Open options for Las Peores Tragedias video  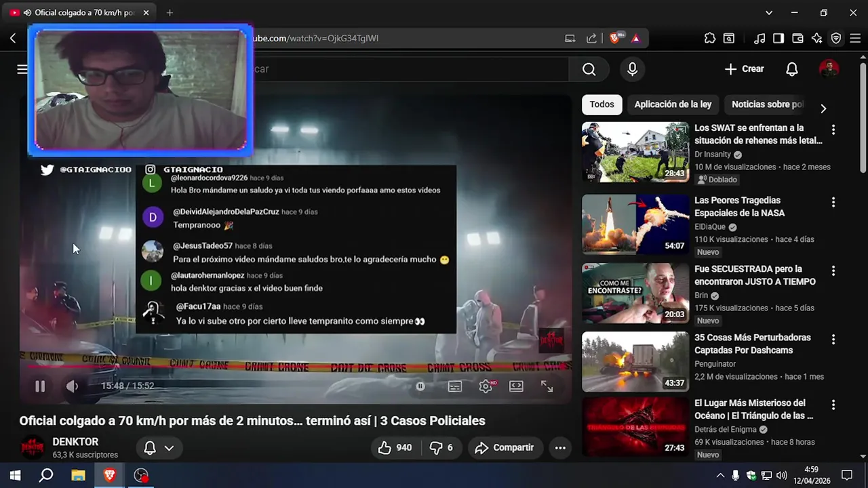(x=833, y=202)
